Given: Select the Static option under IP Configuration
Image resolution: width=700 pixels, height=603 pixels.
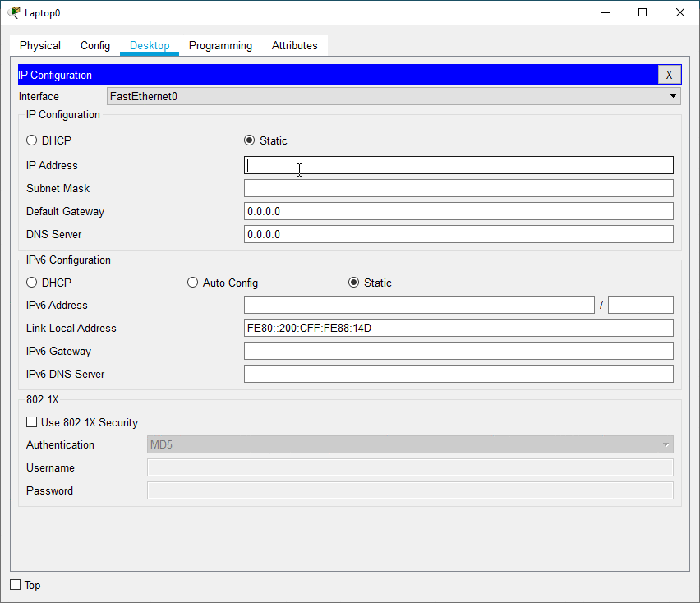Looking at the screenshot, I should (250, 140).
